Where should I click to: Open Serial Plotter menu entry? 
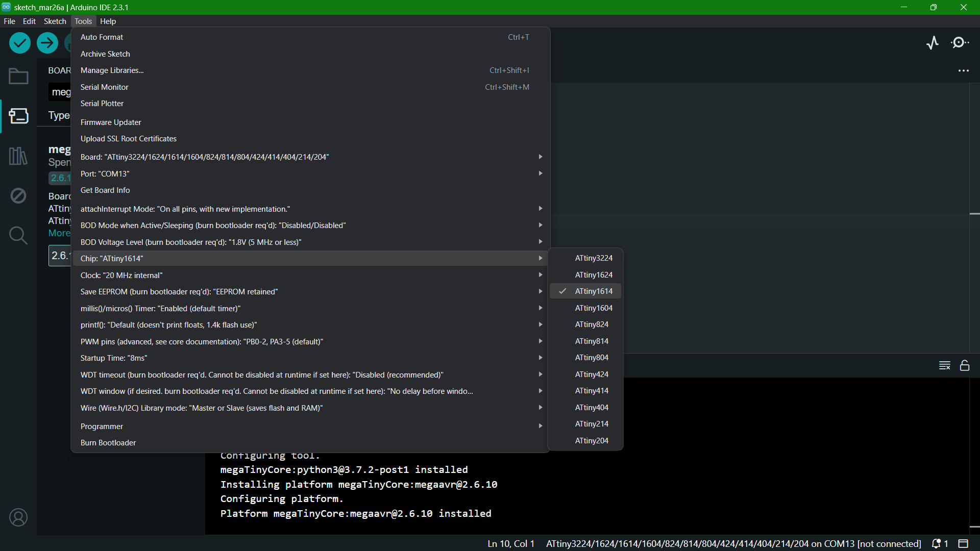pyautogui.click(x=310, y=104)
